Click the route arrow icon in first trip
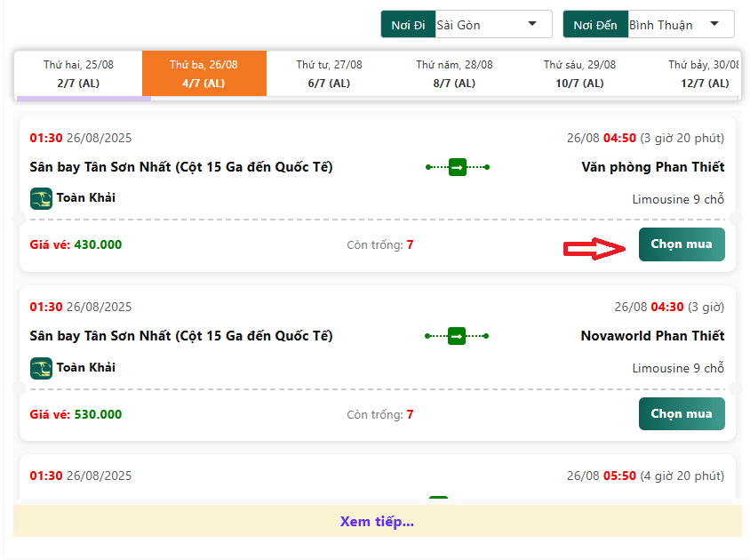 tap(457, 167)
